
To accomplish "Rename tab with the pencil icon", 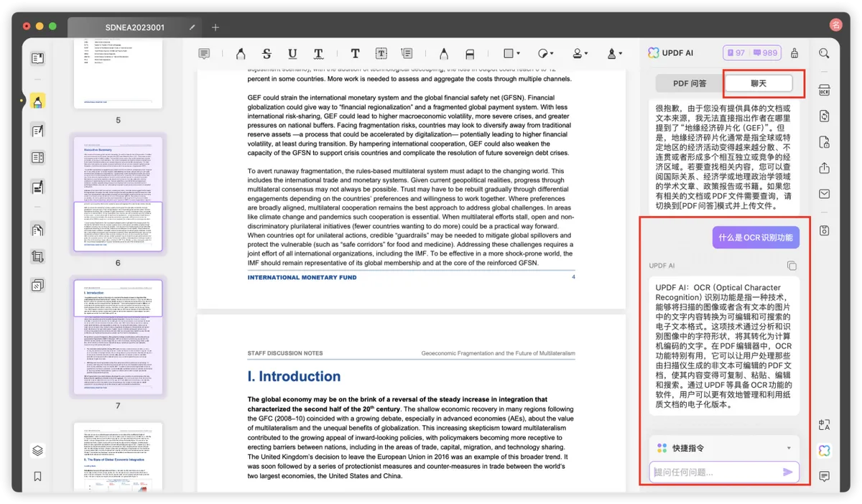I will point(192,27).
